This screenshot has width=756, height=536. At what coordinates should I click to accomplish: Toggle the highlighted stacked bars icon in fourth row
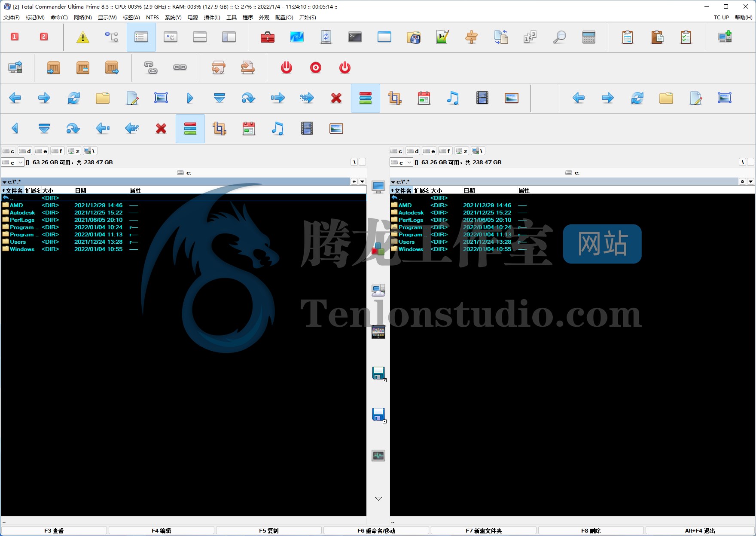(190, 129)
